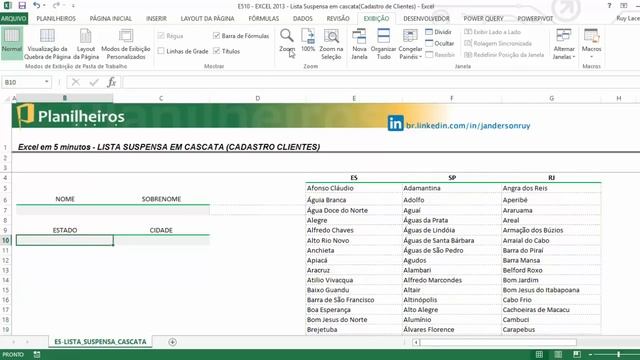Select cell under CIDADE label

(161, 240)
